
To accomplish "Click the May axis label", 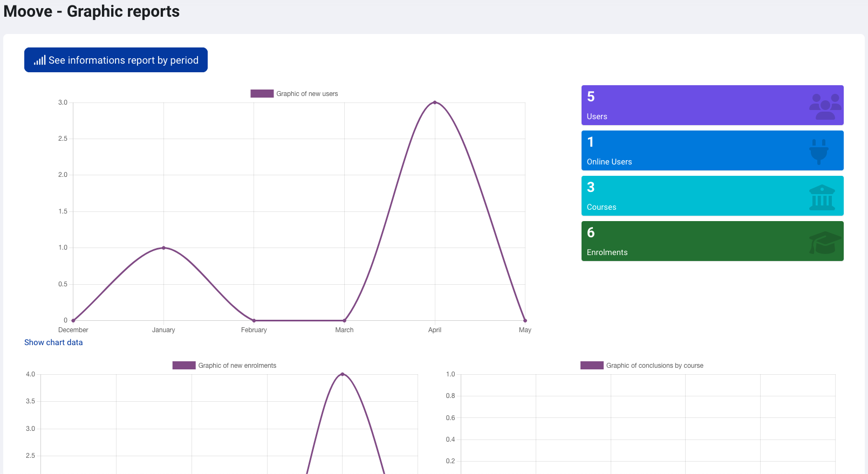I will click(525, 330).
